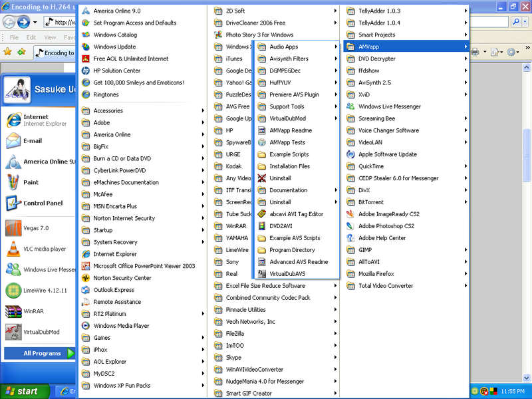
Task: Open the File menu in Internet Explorer
Action: coord(14,37)
